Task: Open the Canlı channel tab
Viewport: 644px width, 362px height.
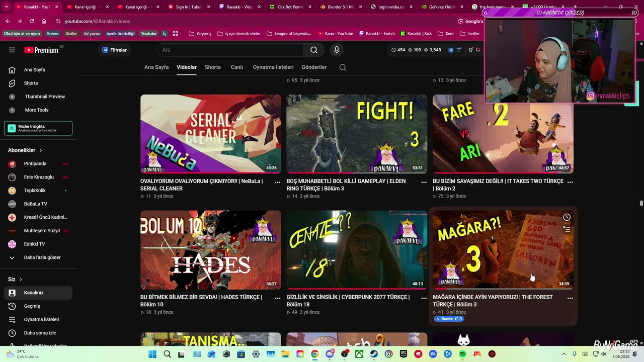Action: 237,67
